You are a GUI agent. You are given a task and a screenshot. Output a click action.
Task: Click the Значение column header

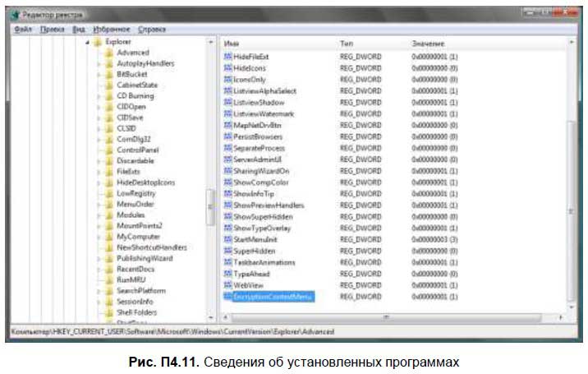[429, 42]
